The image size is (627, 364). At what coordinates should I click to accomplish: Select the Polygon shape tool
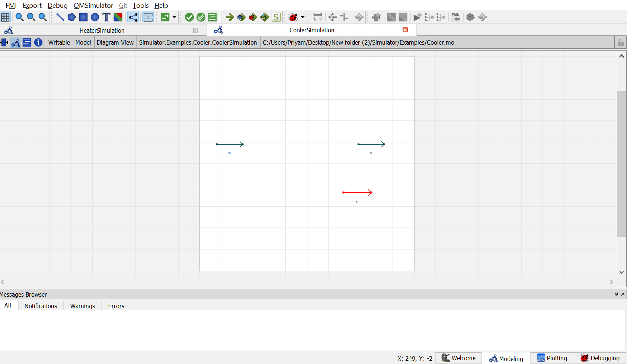coord(71,17)
